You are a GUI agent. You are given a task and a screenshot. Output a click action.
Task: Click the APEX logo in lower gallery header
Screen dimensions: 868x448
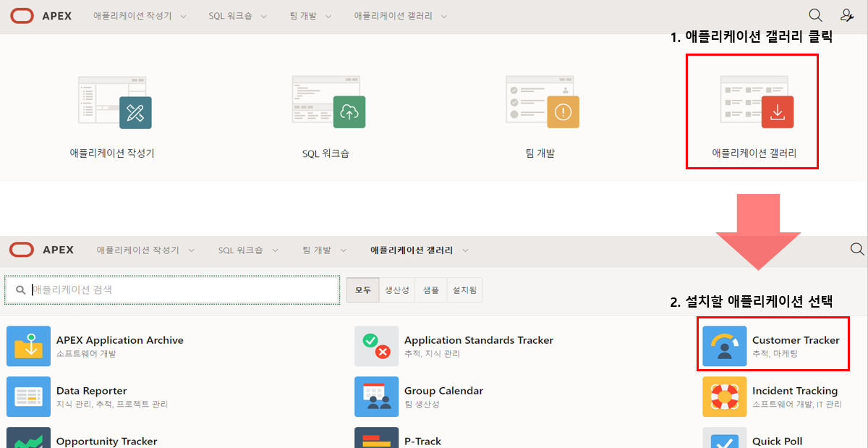42,250
